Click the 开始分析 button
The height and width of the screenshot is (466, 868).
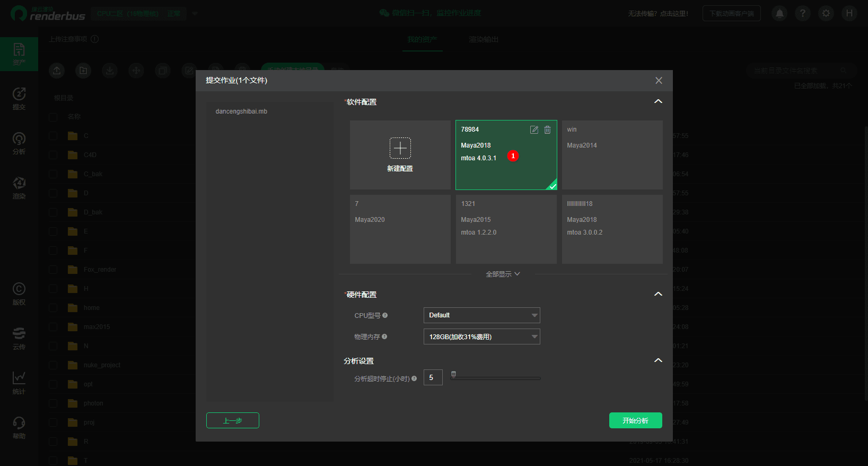click(x=635, y=420)
